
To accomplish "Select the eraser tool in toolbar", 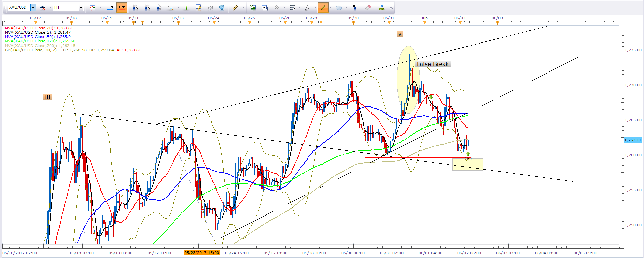I will (x=368, y=7).
